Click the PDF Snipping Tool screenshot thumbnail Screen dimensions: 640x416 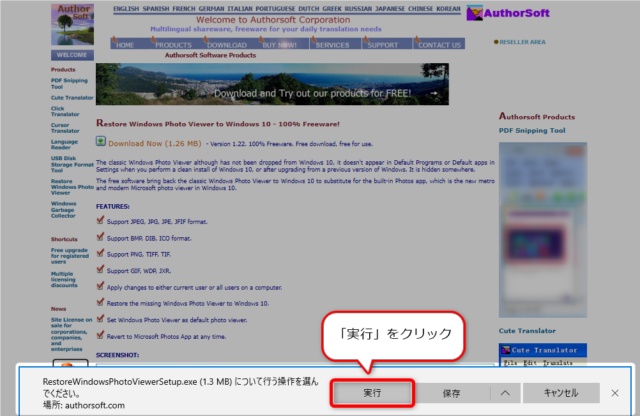(x=543, y=230)
